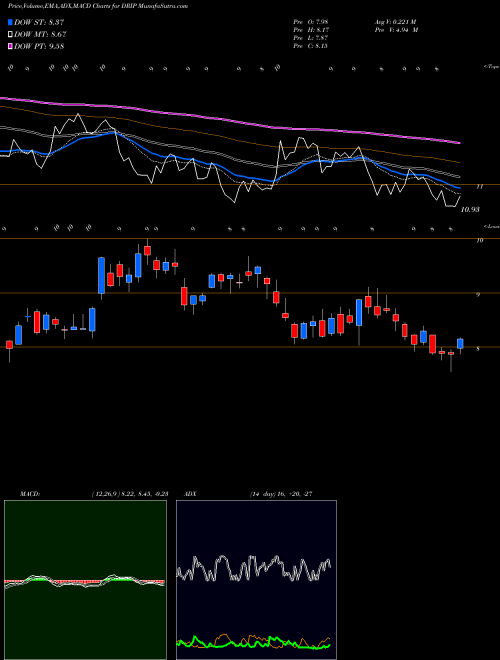The image size is (500, 660).
Task: Click the last blue candlestick on the right
Action: 460,343
